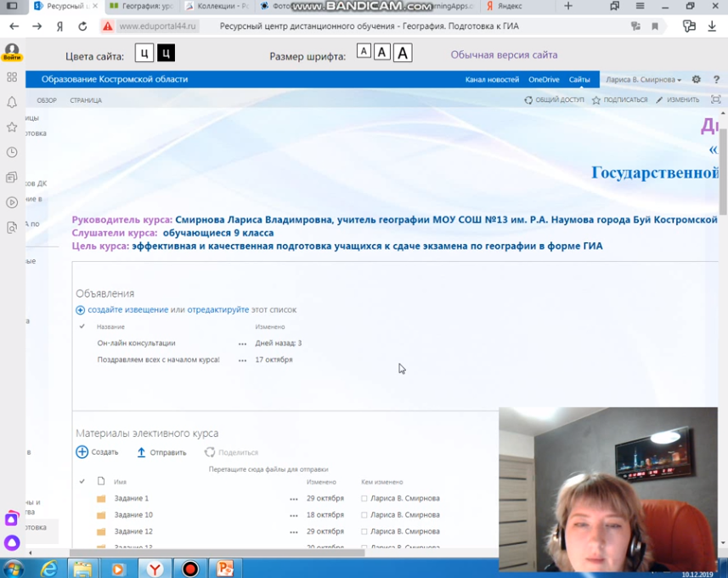This screenshot has width=728, height=578.
Task: Open the SharePoint help question mark
Action: point(716,79)
